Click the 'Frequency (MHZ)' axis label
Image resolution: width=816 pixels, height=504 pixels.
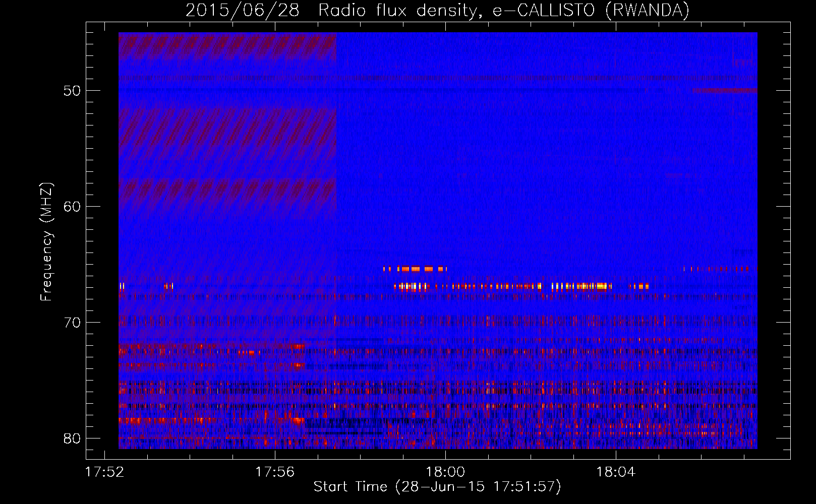46,242
